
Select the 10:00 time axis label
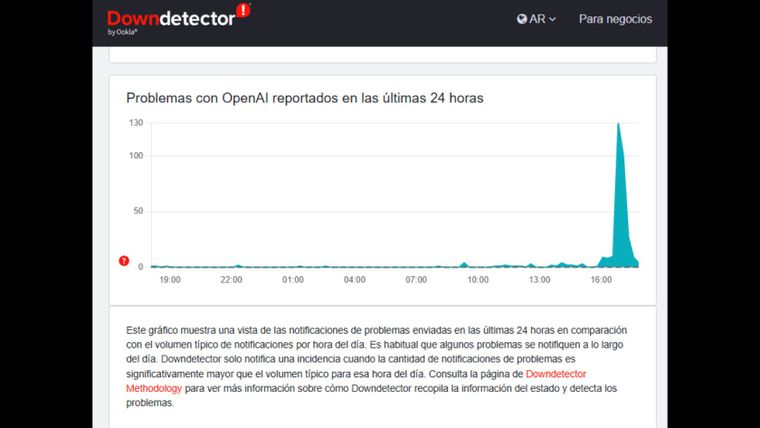pyautogui.click(x=478, y=280)
